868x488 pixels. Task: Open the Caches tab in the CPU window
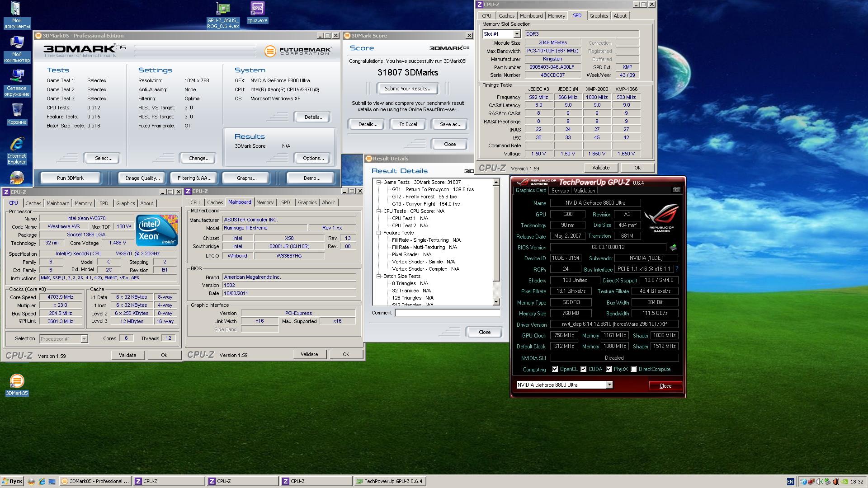[33, 203]
